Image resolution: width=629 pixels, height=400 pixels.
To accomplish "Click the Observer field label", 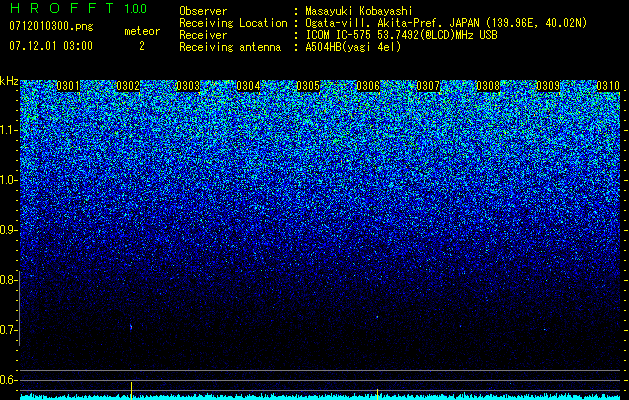I will tap(203, 11).
